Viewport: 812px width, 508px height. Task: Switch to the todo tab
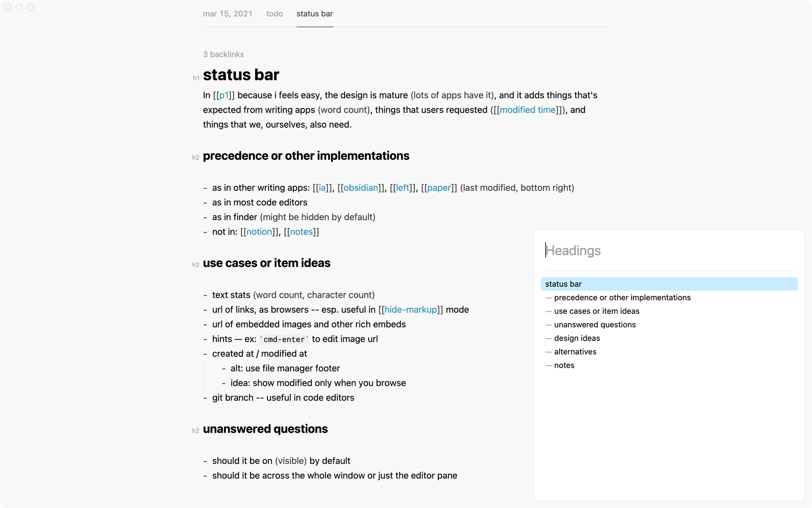(274, 14)
